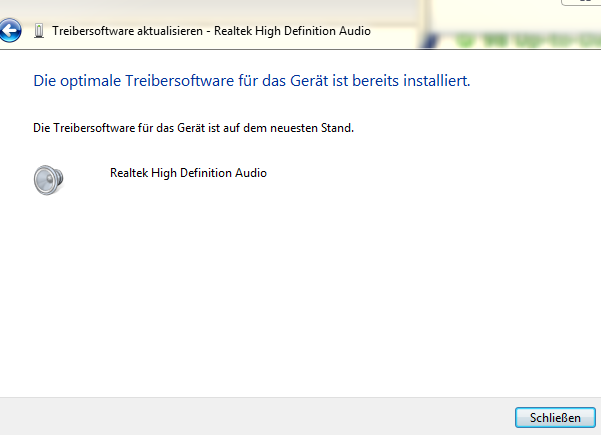Click the speaker icon for Realtek audio
The height and width of the screenshot is (435, 601).
pos(48,180)
